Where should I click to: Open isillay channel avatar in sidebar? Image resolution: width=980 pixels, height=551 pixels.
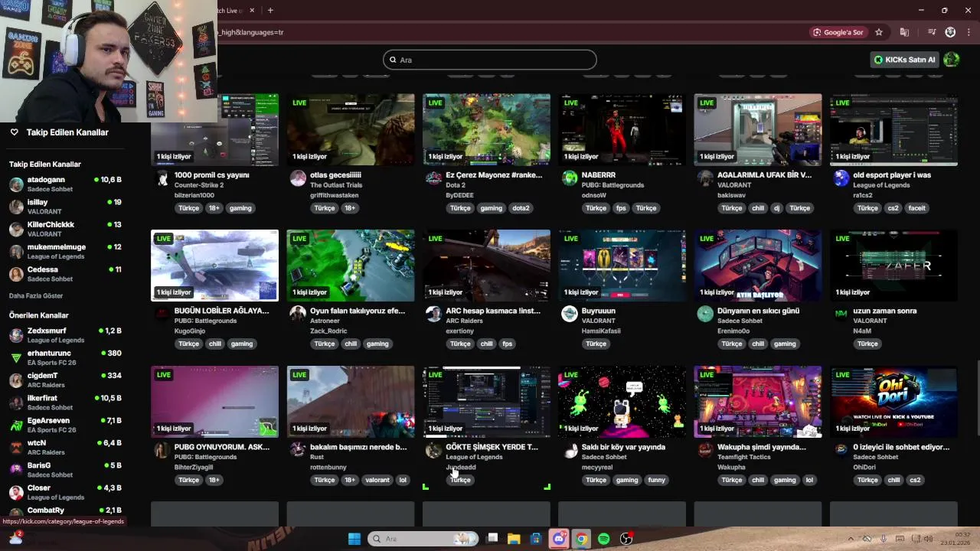click(x=16, y=207)
